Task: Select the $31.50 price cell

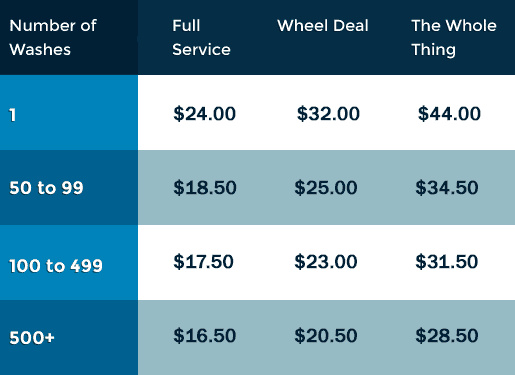Action: [447, 261]
